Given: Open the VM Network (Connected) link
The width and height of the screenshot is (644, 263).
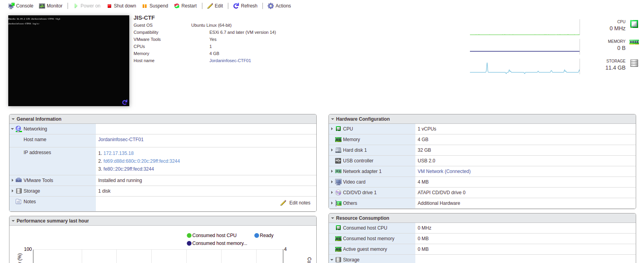Looking at the screenshot, I should [444, 171].
